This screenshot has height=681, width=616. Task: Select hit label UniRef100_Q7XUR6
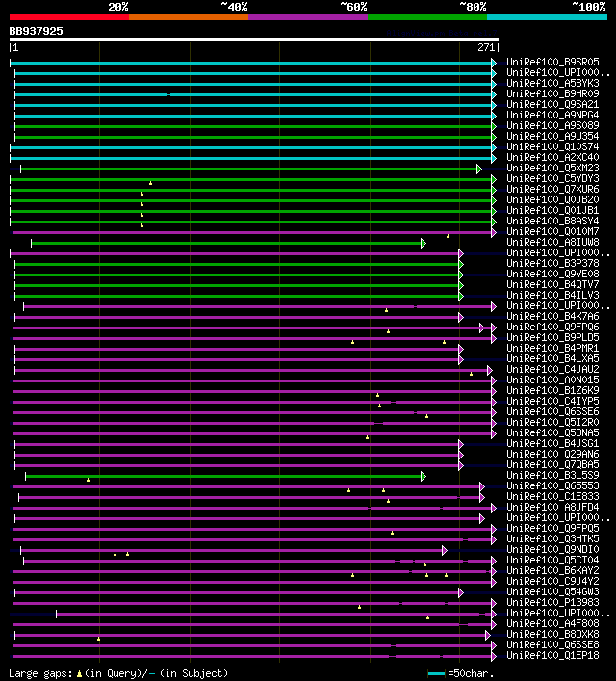point(552,190)
